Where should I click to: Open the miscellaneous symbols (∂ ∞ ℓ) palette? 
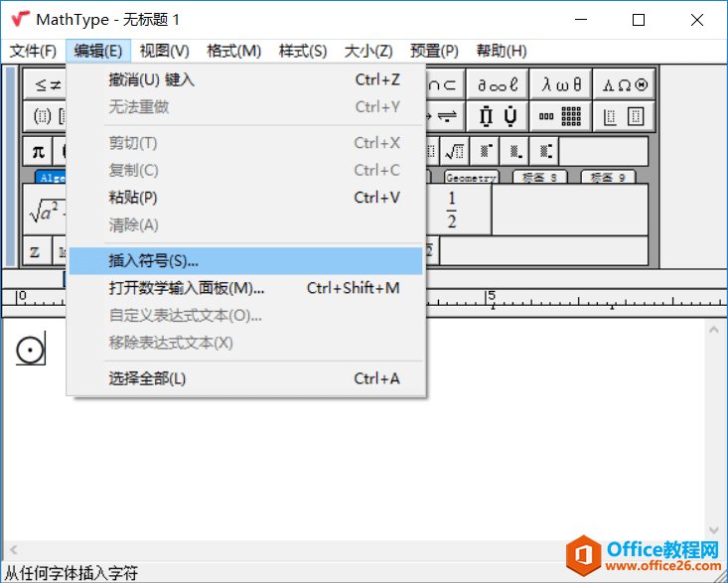click(x=498, y=84)
